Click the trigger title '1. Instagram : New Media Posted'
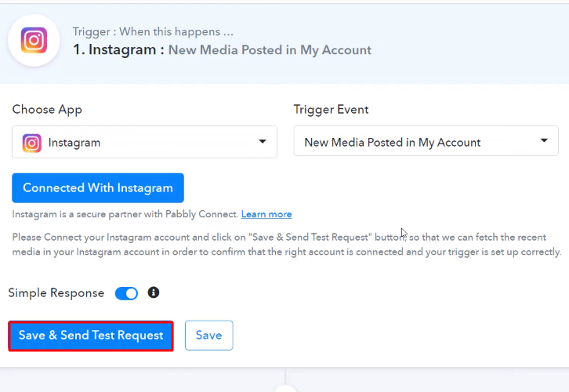Viewport: 569px width, 392px height. point(222,49)
